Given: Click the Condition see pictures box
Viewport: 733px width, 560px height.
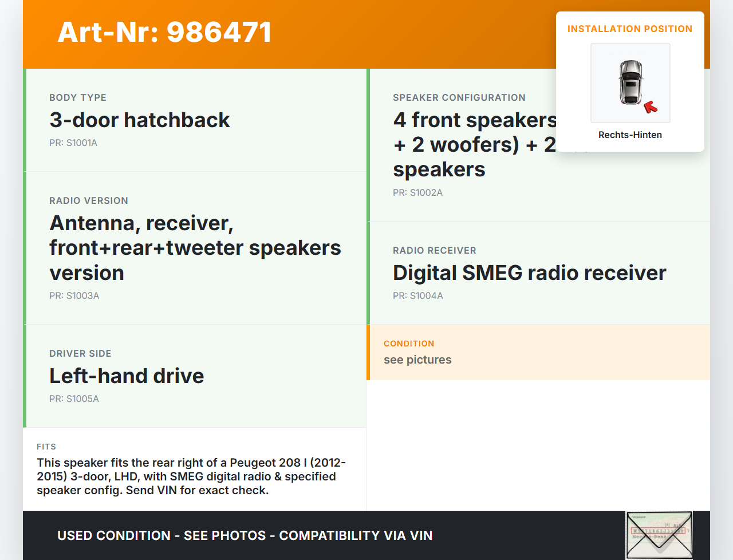Looking at the screenshot, I should tap(538, 352).
